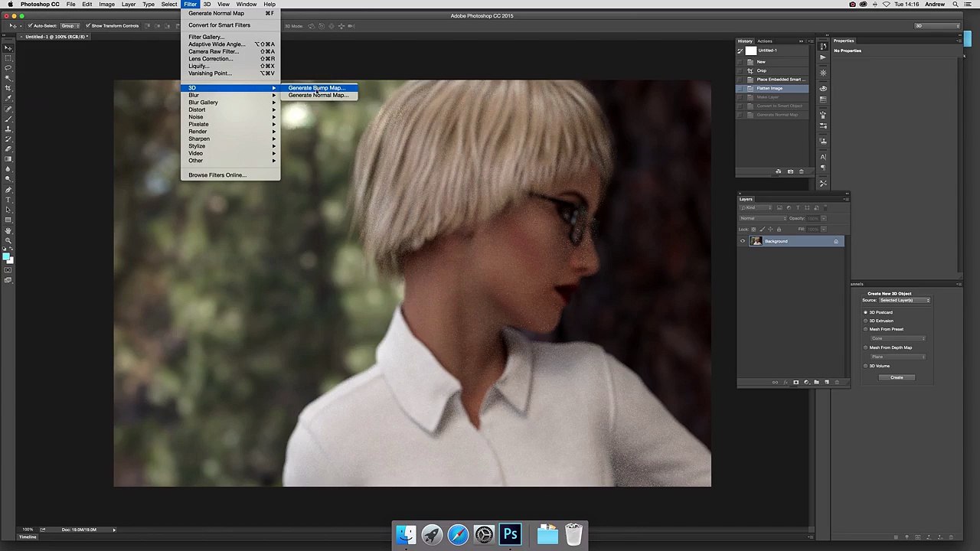980x551 pixels.
Task: Open the Image menu in menu bar
Action: [106, 5]
